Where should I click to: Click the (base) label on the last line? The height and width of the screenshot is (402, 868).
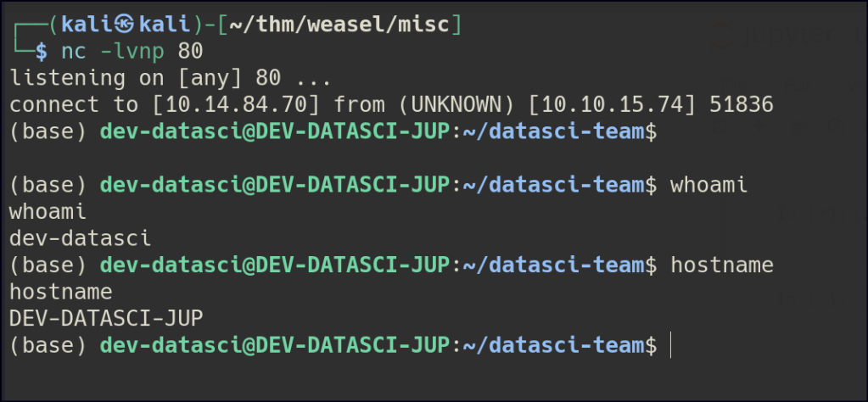48,345
